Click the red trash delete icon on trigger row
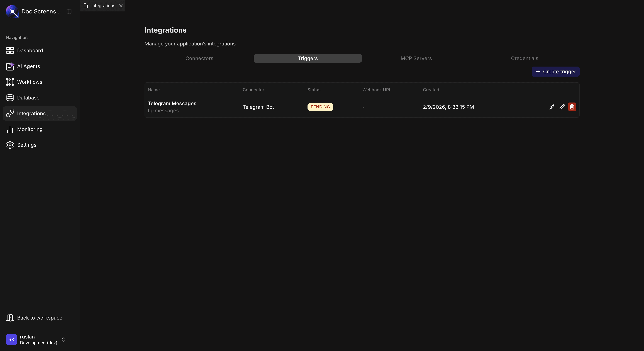 tap(572, 107)
